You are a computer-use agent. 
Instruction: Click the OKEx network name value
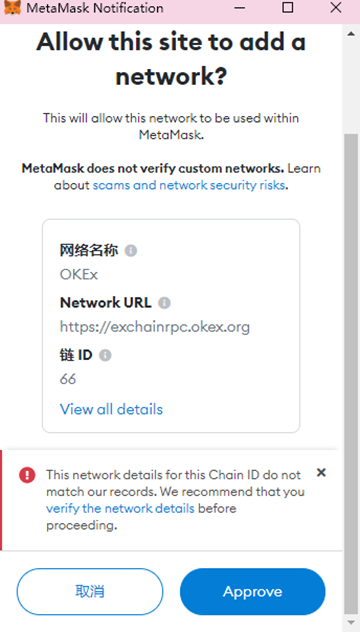[79, 274]
